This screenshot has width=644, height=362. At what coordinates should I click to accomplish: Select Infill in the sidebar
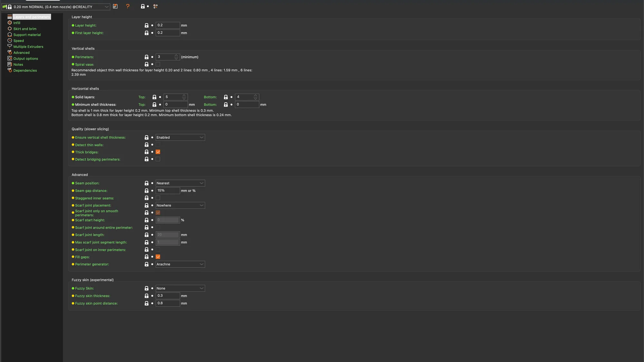[x=17, y=23]
